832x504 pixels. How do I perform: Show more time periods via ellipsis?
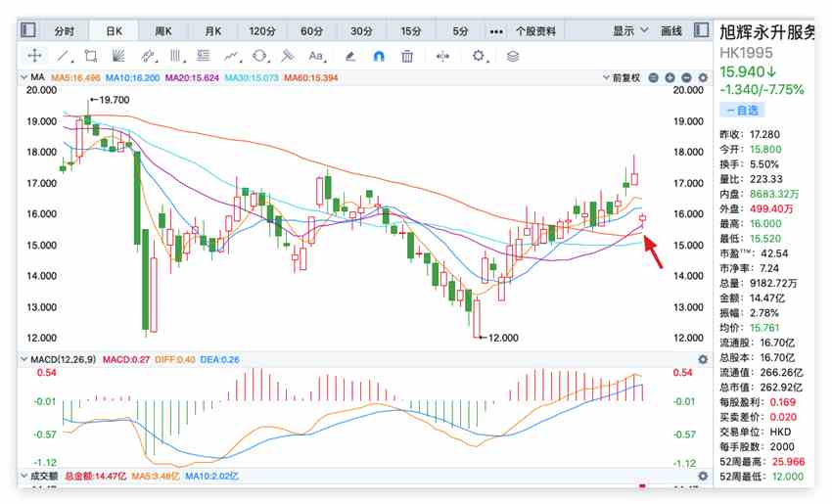pyautogui.click(x=495, y=30)
